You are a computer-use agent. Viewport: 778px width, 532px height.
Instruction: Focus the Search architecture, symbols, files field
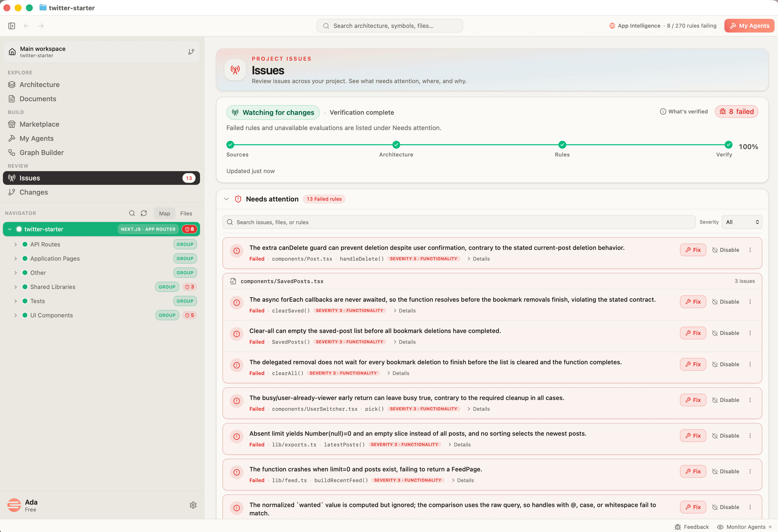pos(390,26)
